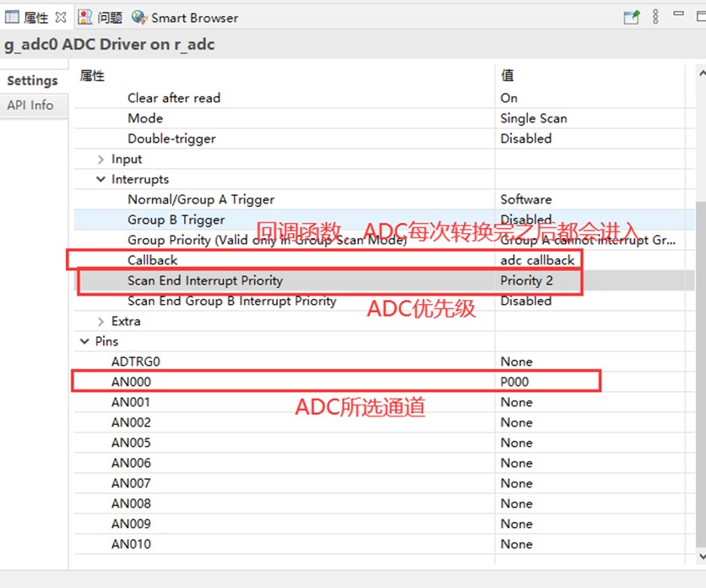The width and height of the screenshot is (706, 588).
Task: Select the AN000 pin value P000
Action: pos(514,382)
